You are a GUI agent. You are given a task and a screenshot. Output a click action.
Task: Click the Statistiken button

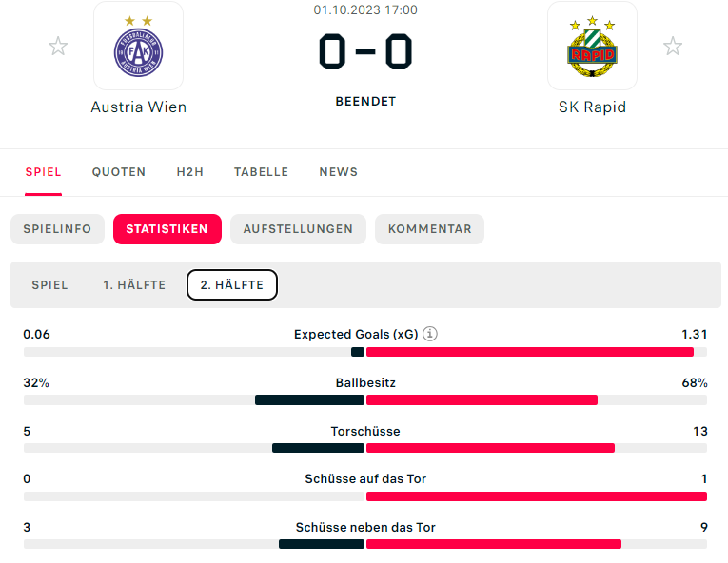click(x=167, y=229)
